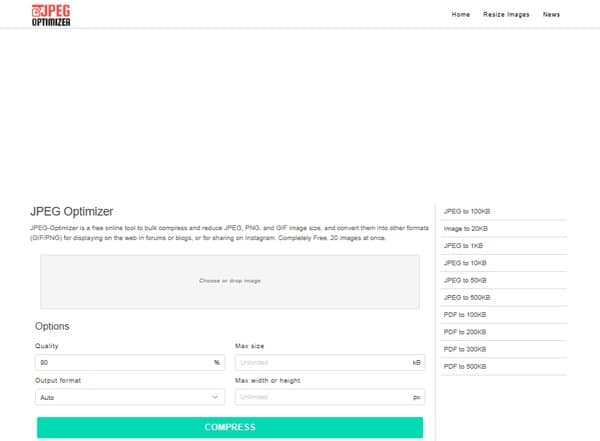Viewport: 600px width, 441px height.
Task: Click the JPEG Optimizer logo
Action: [x=51, y=15]
